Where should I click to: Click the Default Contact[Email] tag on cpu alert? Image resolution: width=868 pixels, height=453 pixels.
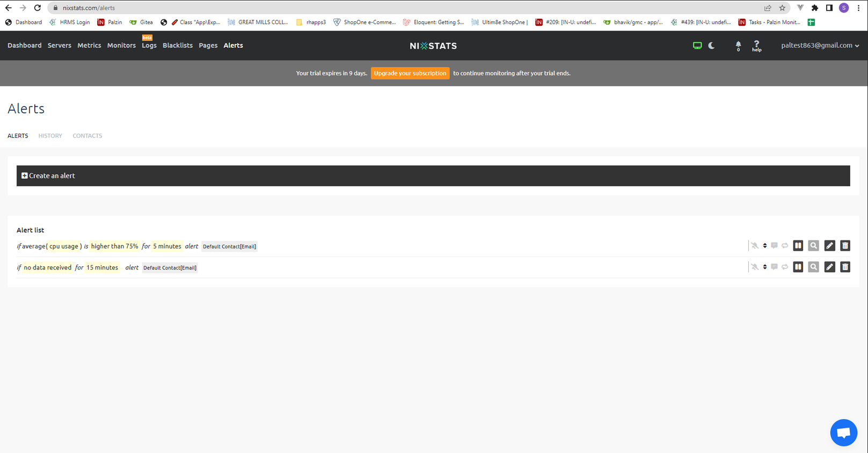pyautogui.click(x=229, y=247)
